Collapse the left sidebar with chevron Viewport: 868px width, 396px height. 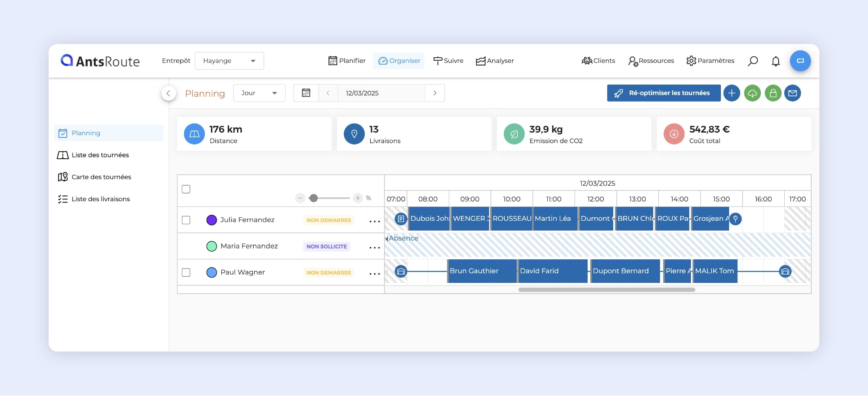pyautogui.click(x=168, y=93)
